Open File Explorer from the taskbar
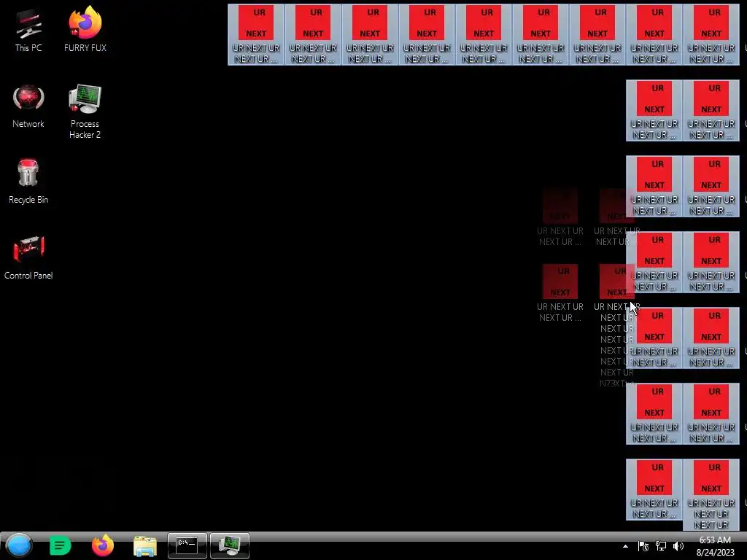Viewport: 747px width, 560px height. coord(145,546)
